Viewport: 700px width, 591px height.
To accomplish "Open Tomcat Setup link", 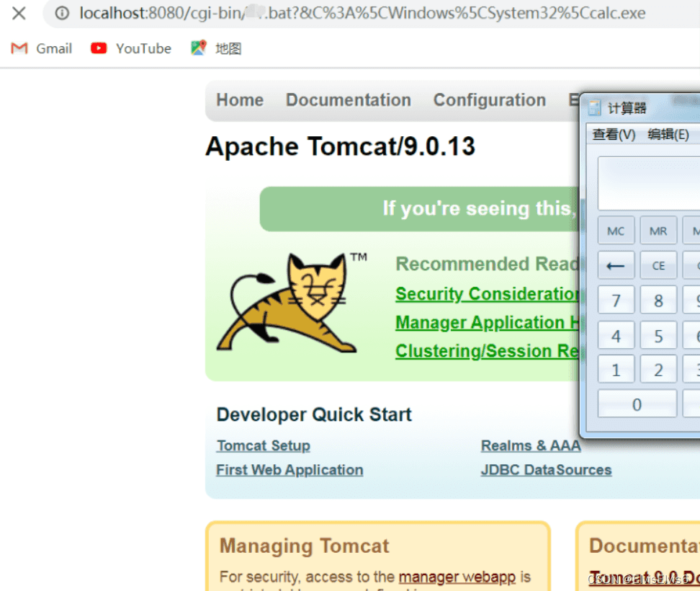I will point(264,445).
